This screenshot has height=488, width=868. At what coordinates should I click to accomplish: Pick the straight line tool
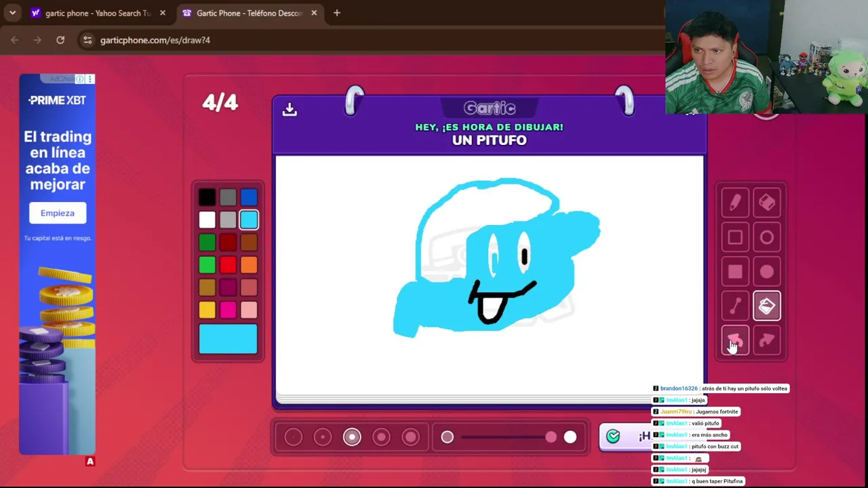[x=735, y=306]
